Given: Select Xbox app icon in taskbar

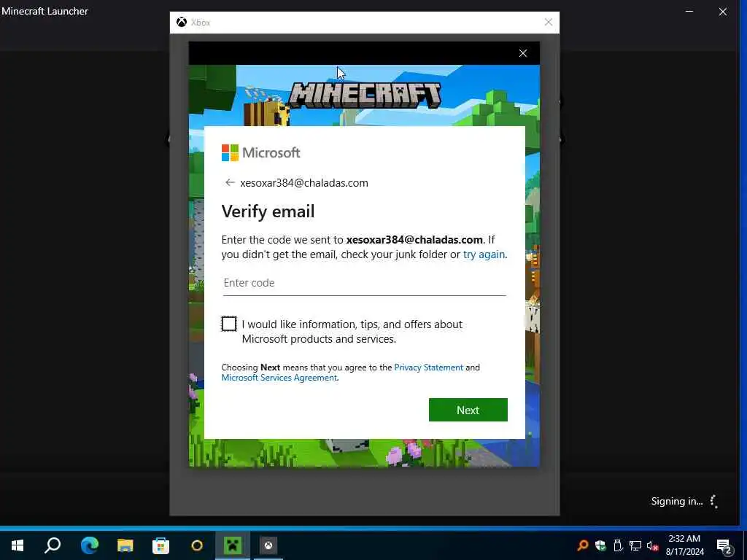Looking at the screenshot, I should (x=268, y=545).
